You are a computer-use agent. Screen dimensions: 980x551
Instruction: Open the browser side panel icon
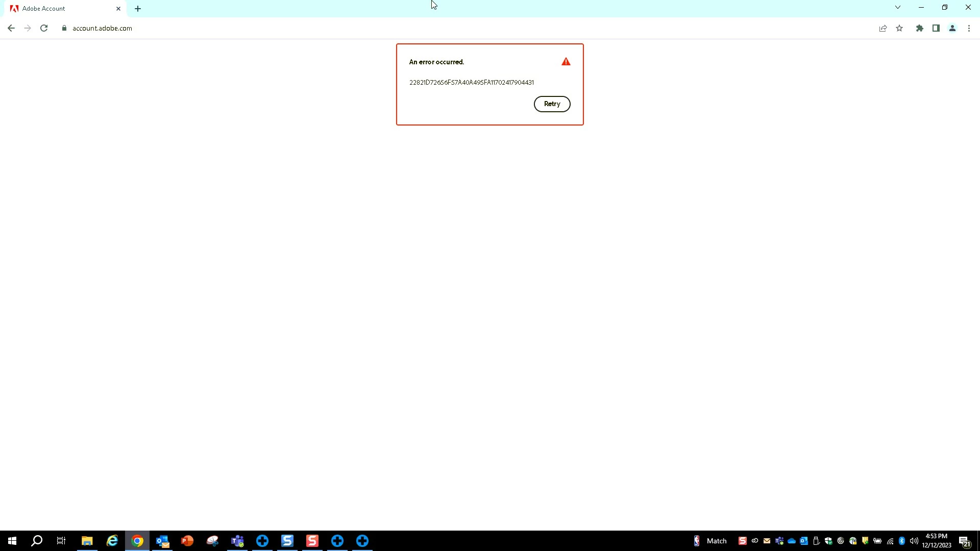coord(936,29)
